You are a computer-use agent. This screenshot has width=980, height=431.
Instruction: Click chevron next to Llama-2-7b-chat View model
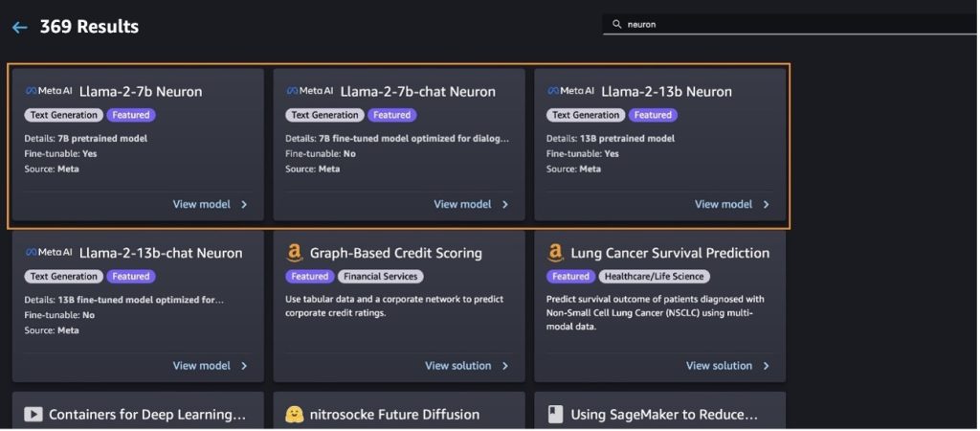(x=505, y=205)
